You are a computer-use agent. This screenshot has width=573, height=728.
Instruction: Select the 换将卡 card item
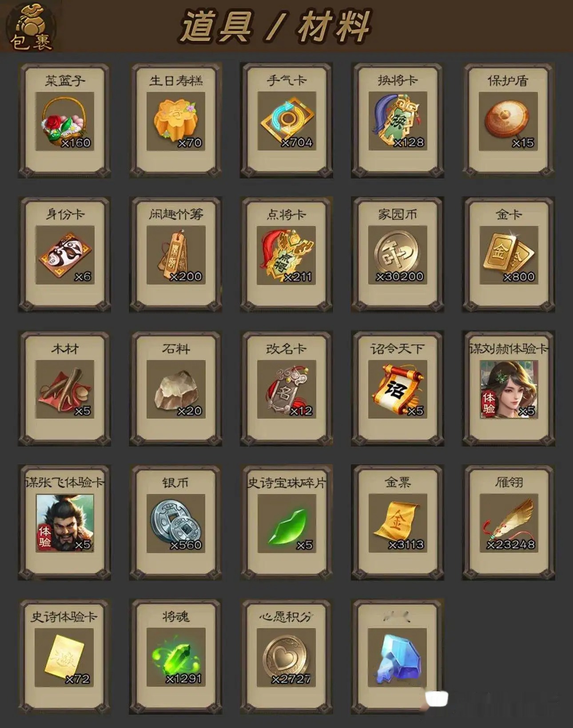[398, 121]
